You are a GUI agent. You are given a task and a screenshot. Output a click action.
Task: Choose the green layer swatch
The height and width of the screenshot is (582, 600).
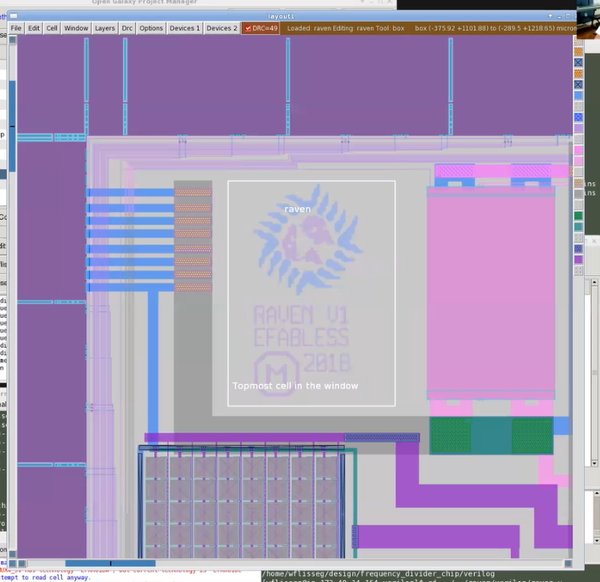pos(578,216)
